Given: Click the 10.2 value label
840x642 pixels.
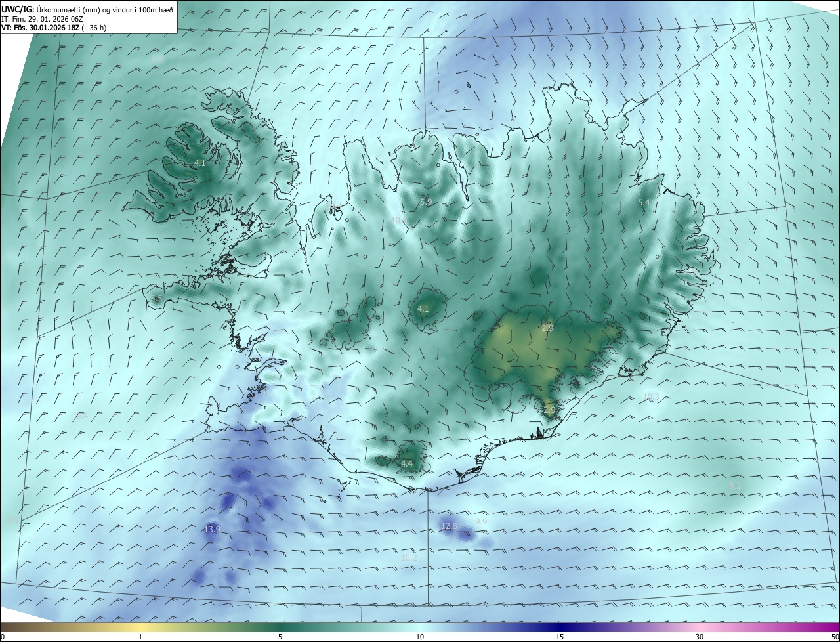Looking at the screenshot, I should (409, 557).
